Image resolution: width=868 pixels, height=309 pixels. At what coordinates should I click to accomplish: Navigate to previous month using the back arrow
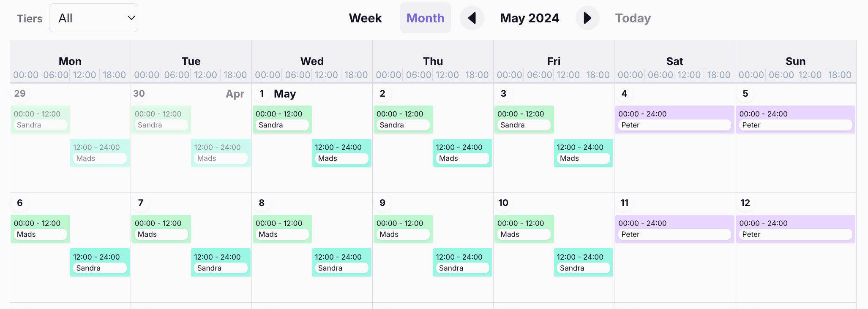tap(472, 18)
